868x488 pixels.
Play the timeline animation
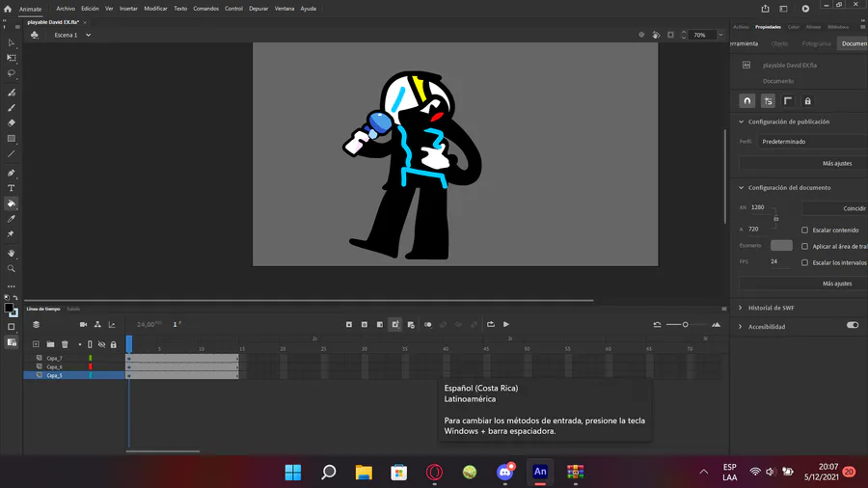point(506,325)
